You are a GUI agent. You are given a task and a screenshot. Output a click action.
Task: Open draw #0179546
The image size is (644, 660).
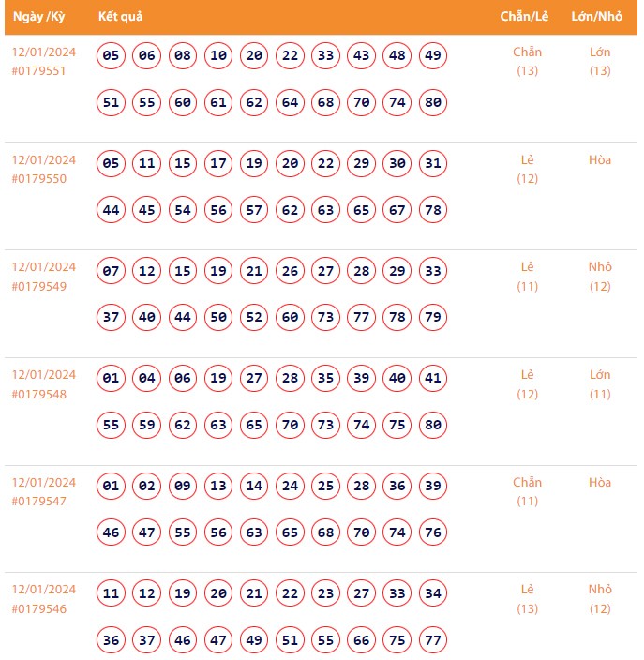[x=39, y=609]
